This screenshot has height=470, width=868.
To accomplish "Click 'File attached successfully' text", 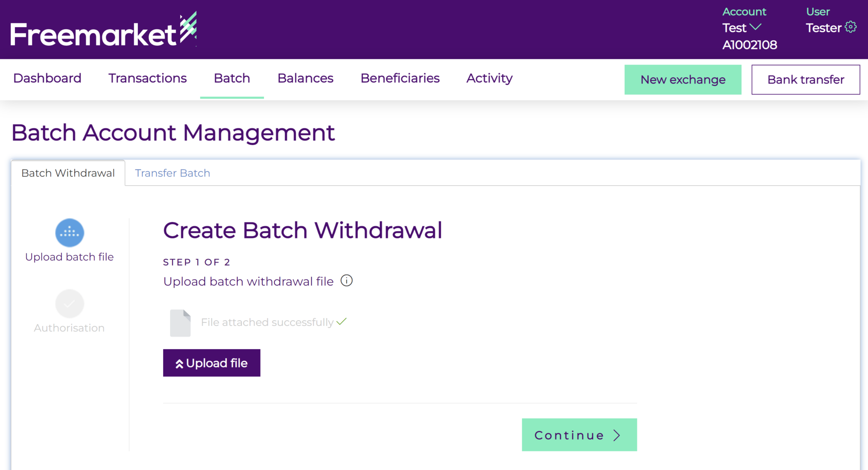I will (267, 322).
